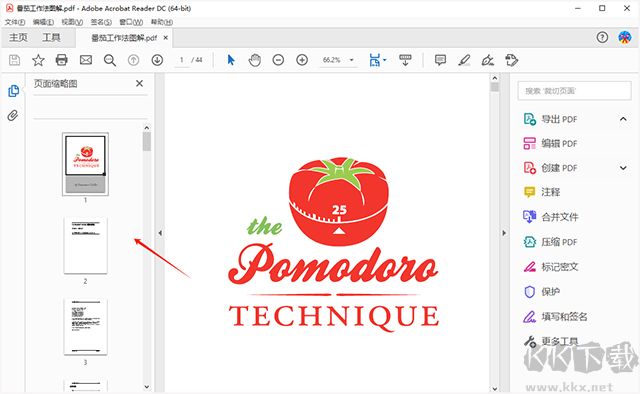
Task: Open the 帮助 menu
Action: pos(162,22)
